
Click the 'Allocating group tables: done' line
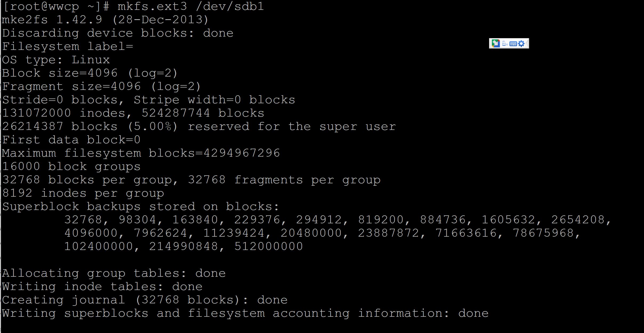click(114, 273)
